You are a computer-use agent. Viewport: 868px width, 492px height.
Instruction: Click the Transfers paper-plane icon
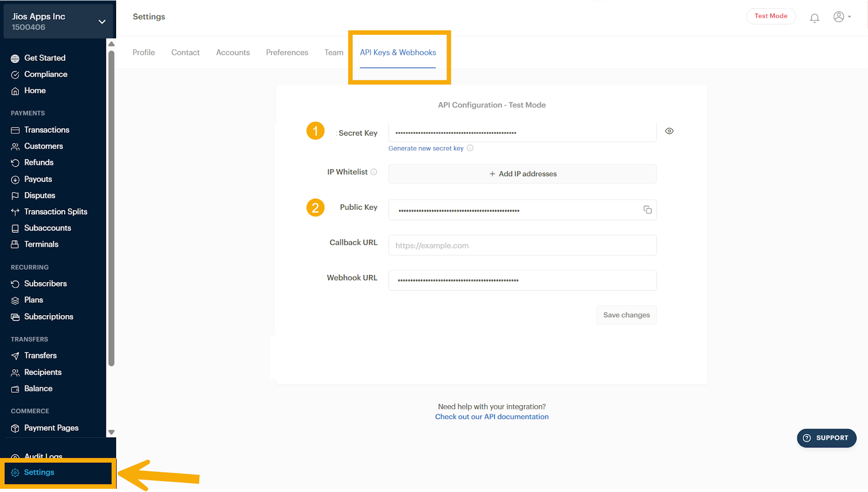click(15, 356)
